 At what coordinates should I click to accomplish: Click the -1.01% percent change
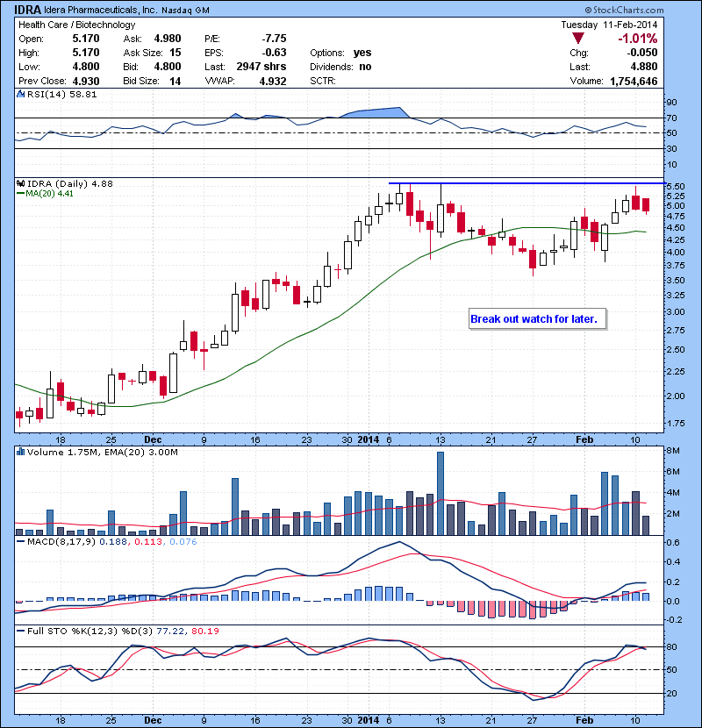coord(637,39)
